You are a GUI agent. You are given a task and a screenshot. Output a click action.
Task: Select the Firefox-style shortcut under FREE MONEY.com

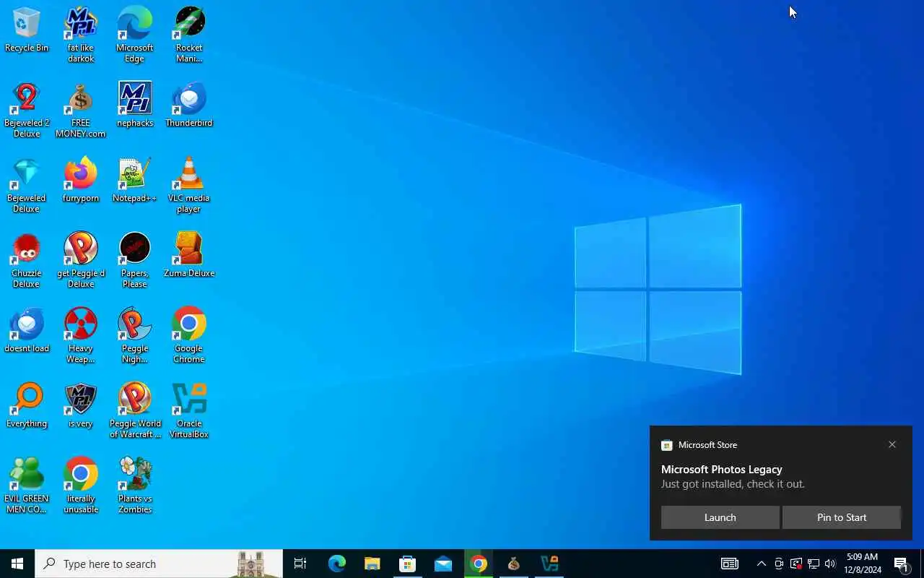81,180
